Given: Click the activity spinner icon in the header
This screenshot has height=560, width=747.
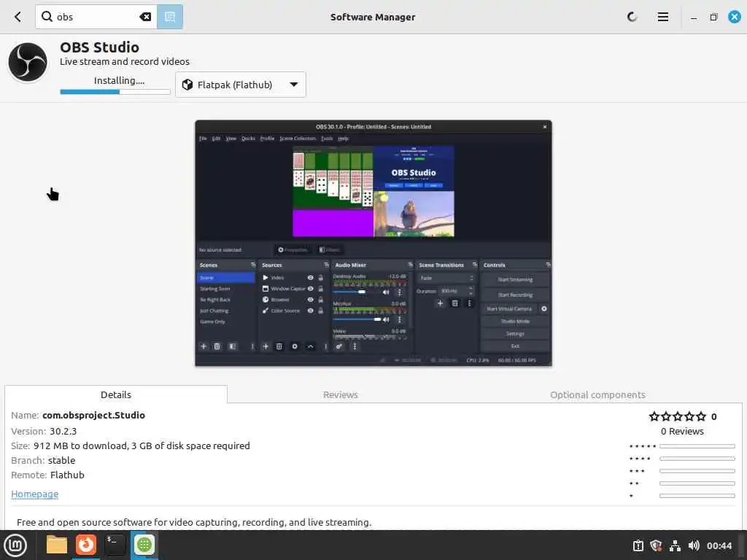Looking at the screenshot, I should click(x=632, y=17).
